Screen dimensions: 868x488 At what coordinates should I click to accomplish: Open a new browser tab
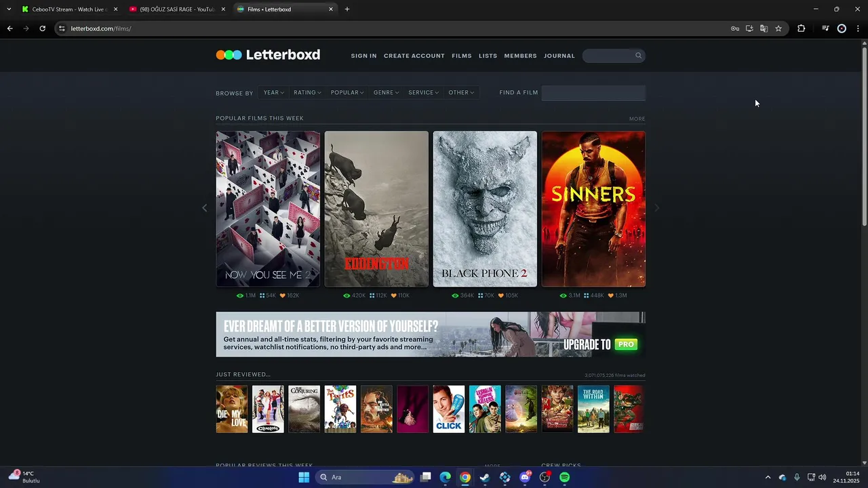347,9
